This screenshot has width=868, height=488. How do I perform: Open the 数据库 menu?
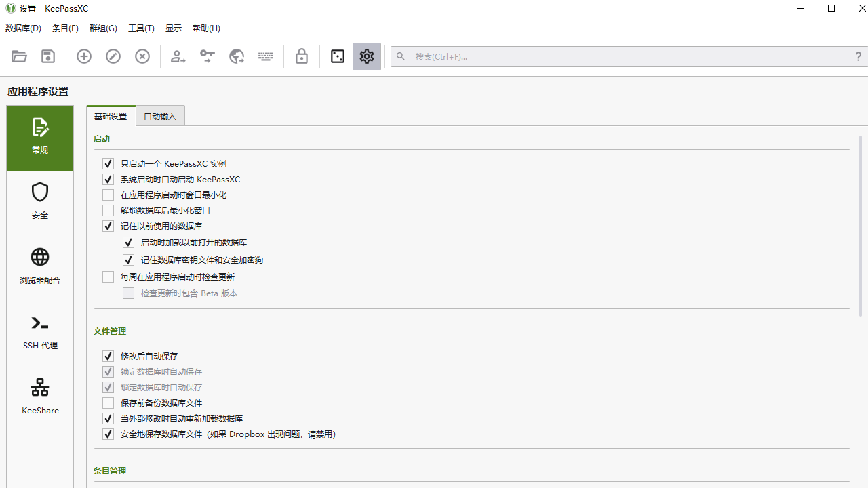click(23, 28)
